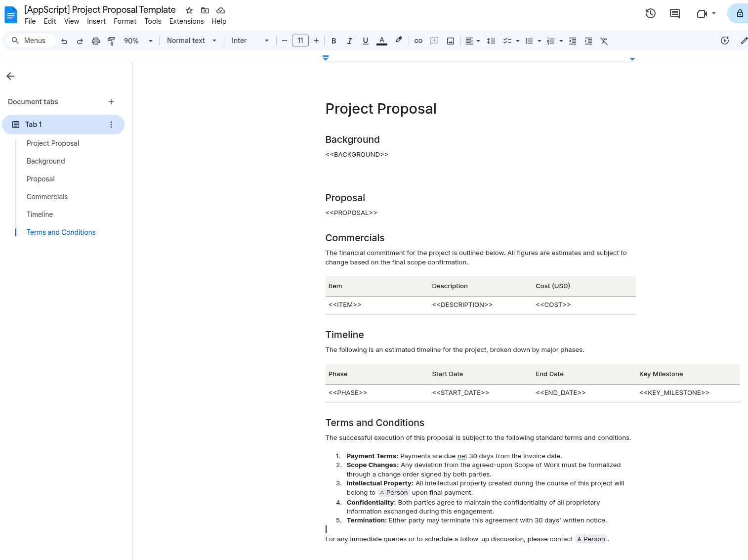Open the highlight color picker
748x560 pixels.
[399, 41]
